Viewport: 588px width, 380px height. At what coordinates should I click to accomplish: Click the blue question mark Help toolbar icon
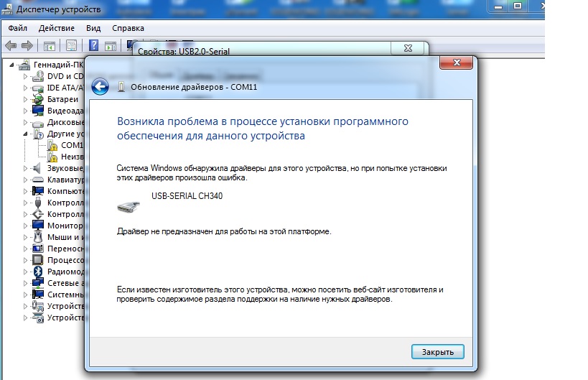(94, 45)
